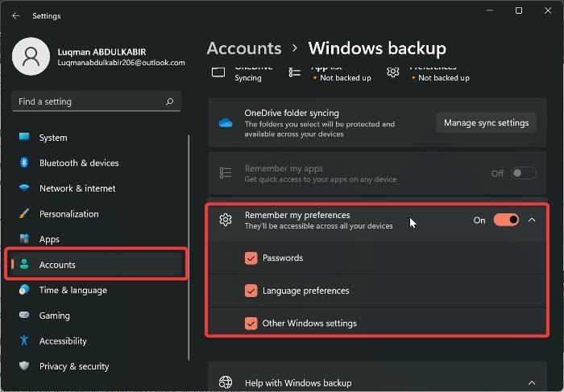
Task: Click the Apps icon in sidebar
Action: (24, 239)
